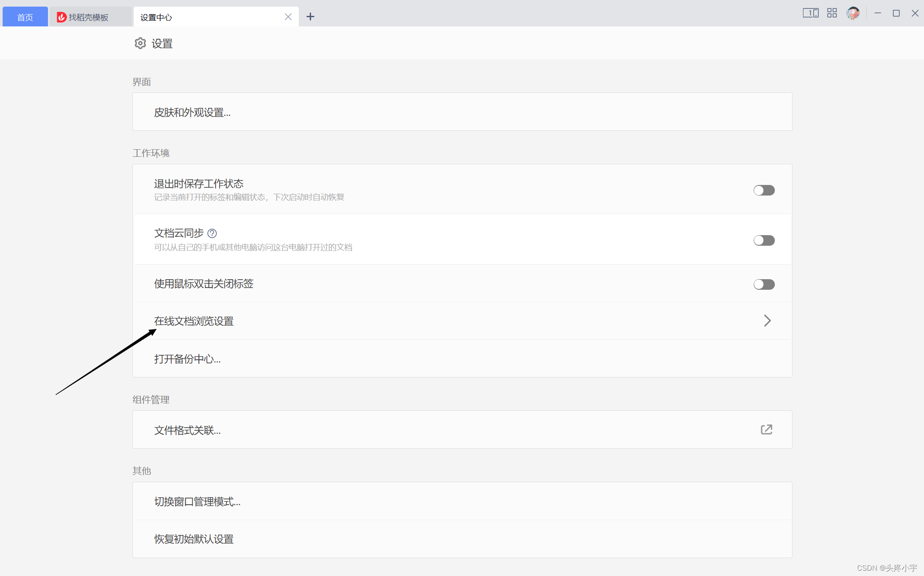Toggle 使用鼠标双击关闭标签 switch
Viewport: 924px width, 576px height.
pyautogui.click(x=764, y=284)
